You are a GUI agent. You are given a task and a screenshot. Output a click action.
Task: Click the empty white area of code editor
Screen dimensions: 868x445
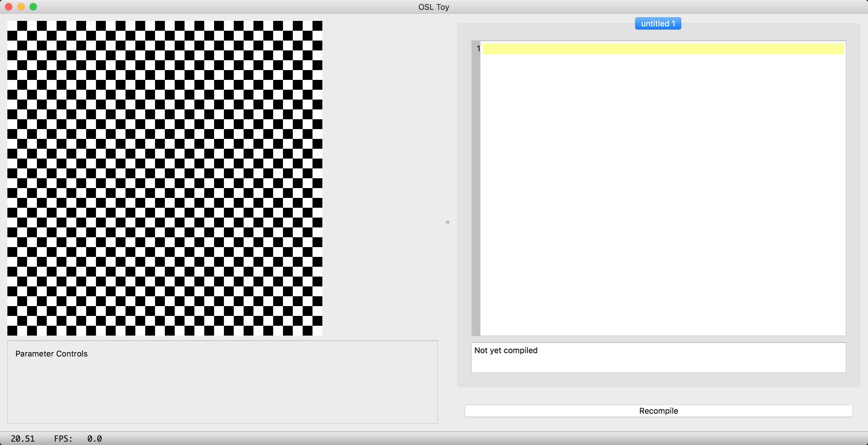tap(663, 197)
